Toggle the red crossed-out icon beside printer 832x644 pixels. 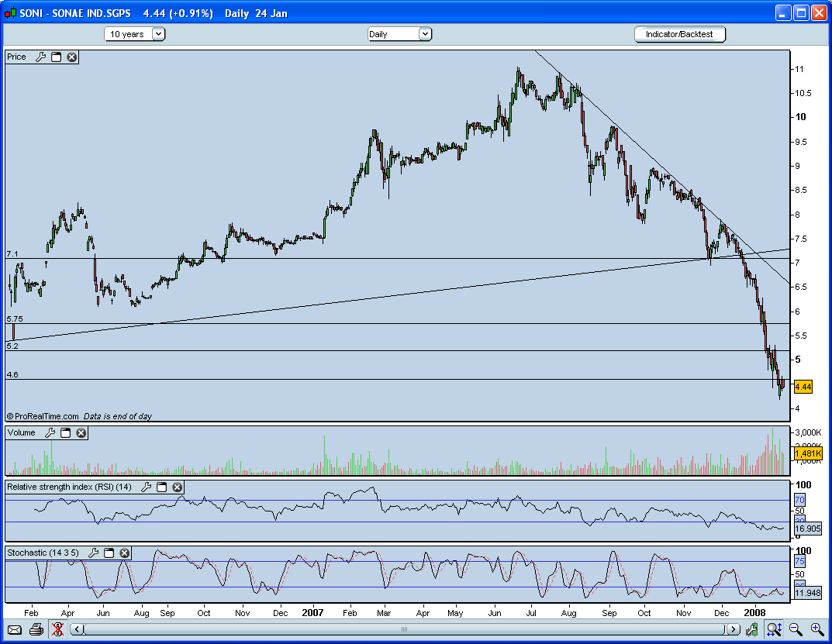(57, 630)
